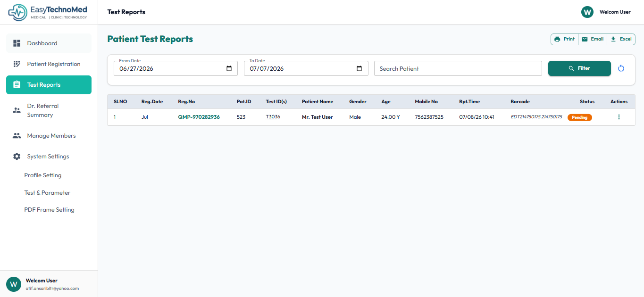Open Manage Members page

pyautogui.click(x=49, y=136)
